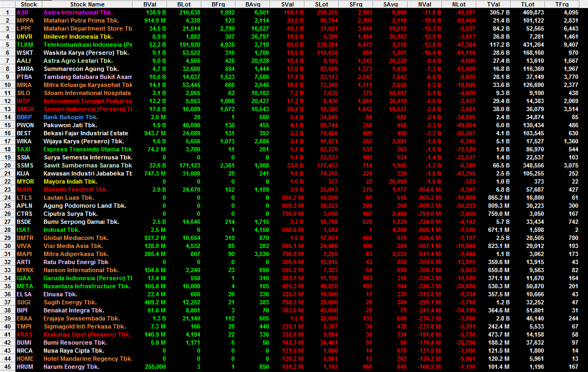Screen dimensions: 588x372
Task: Select the GIAA ticker cell
Action: click(x=24, y=279)
